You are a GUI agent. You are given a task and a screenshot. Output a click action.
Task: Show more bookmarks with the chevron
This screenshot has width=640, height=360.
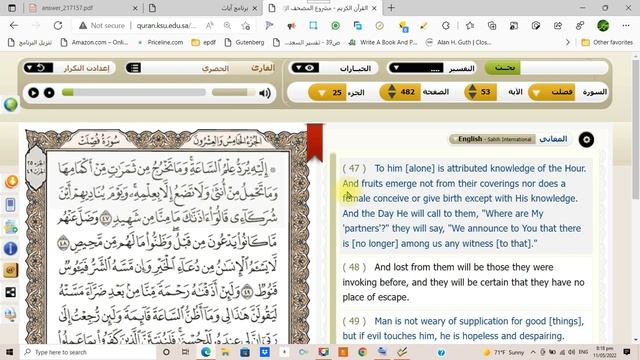click(x=567, y=42)
